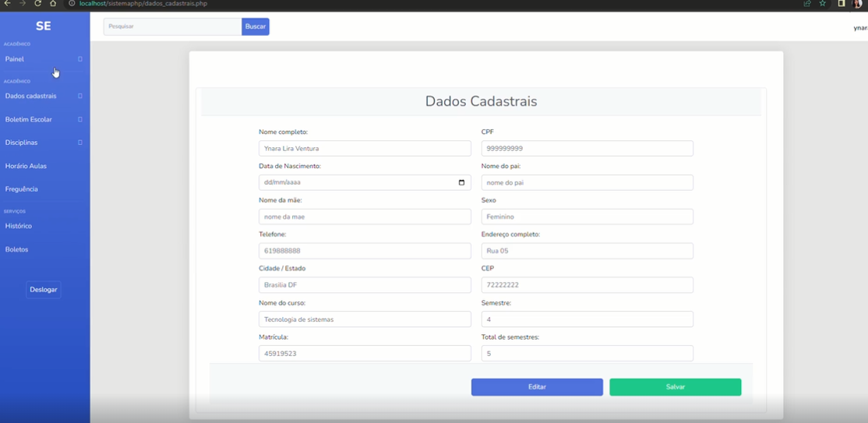Open Horário Aulas from the sidebar
The width and height of the screenshot is (868, 423).
click(x=26, y=166)
